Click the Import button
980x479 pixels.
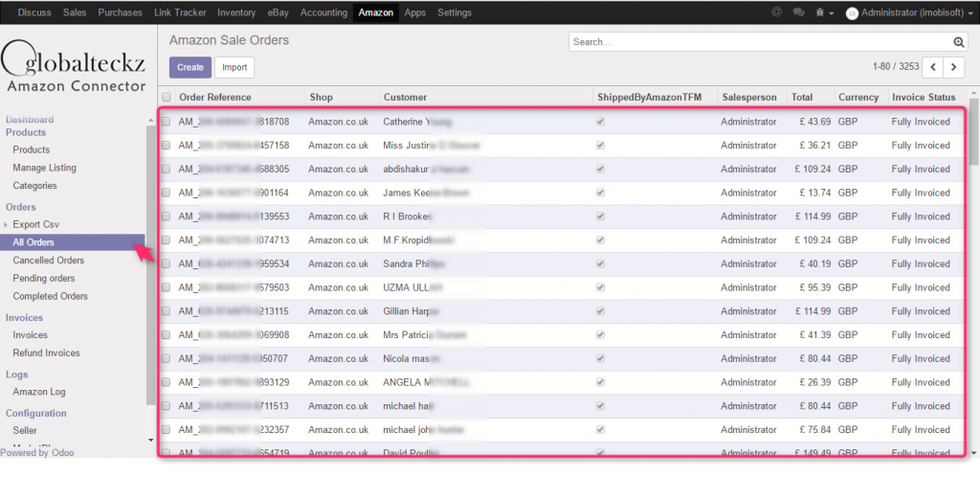click(234, 67)
